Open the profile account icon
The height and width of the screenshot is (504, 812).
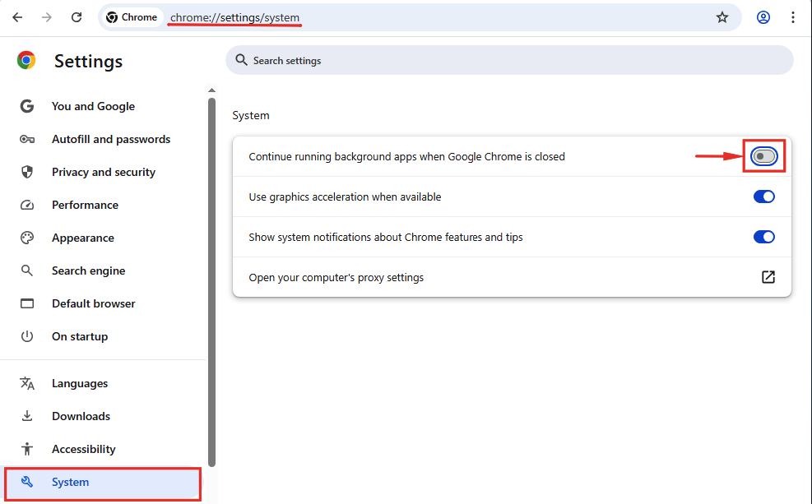763,16
